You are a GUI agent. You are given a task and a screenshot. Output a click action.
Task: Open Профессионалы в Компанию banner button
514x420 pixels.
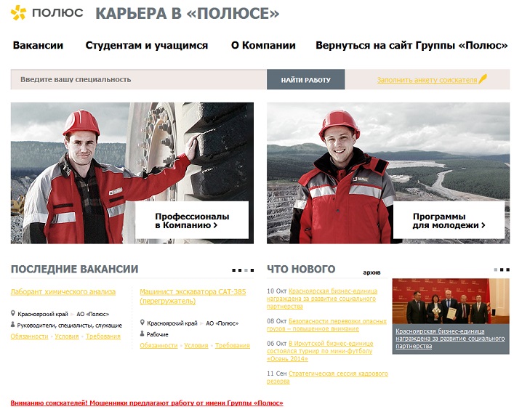point(192,220)
